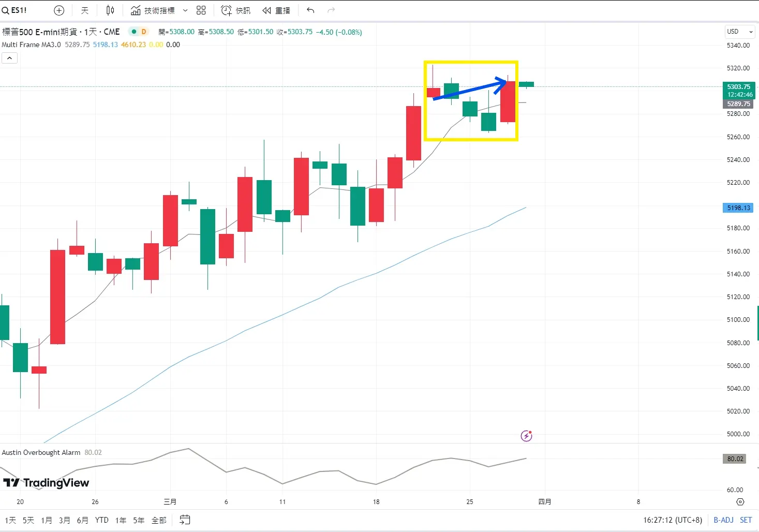Viewport: 759px width, 532px height.
Task: Open the candlestick chart type menu
Action: tap(110, 10)
